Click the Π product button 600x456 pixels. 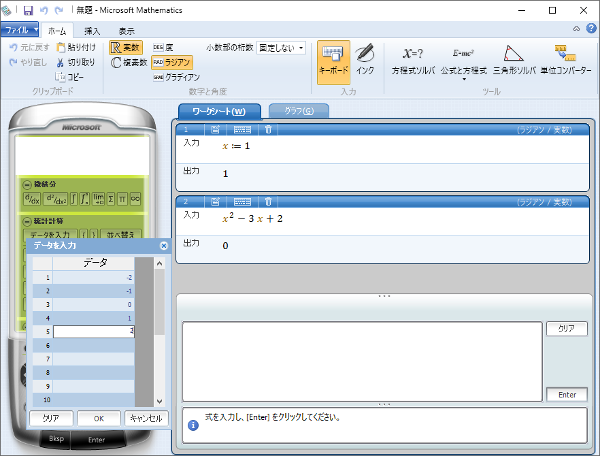122,199
